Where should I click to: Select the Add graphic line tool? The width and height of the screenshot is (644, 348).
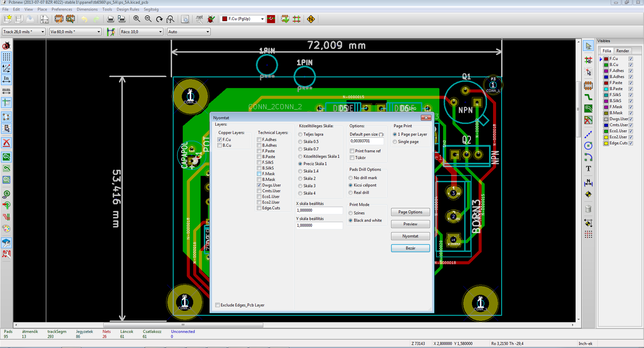tap(588, 134)
